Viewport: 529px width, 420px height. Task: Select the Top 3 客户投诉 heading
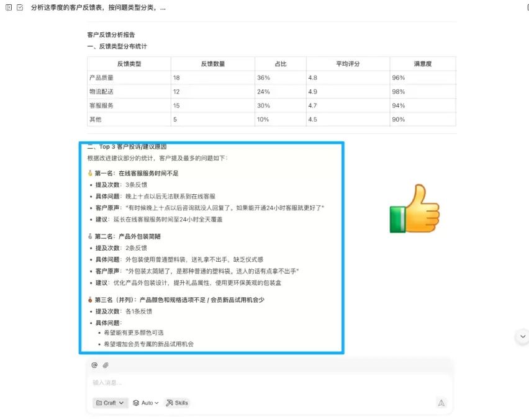127,146
